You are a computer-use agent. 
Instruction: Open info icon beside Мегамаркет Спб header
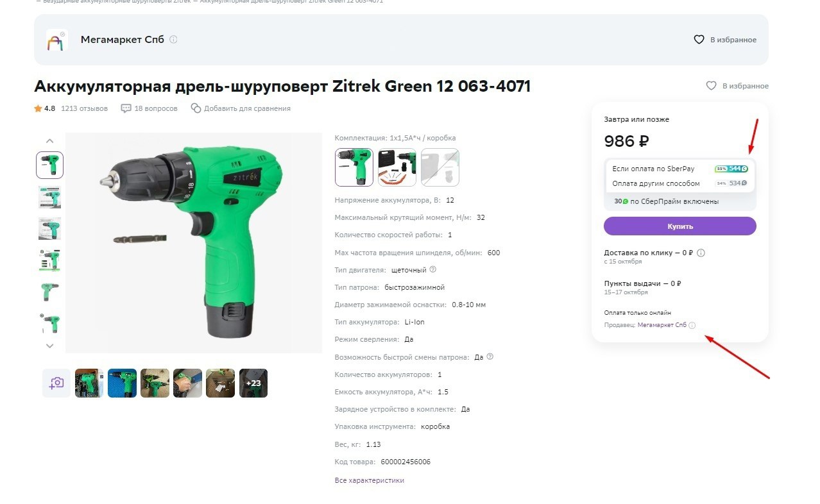(173, 40)
